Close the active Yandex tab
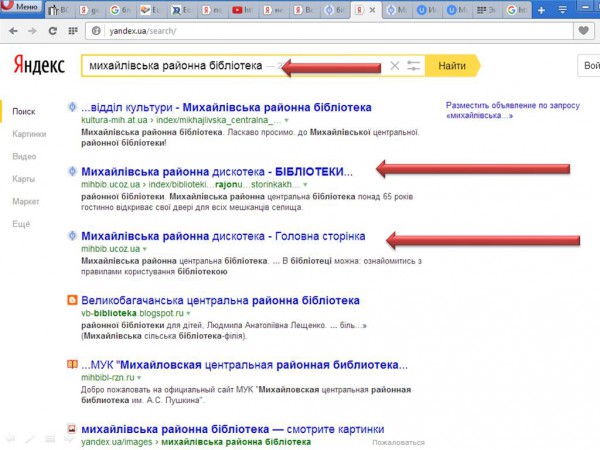The height and width of the screenshot is (450, 600). pos(372,10)
